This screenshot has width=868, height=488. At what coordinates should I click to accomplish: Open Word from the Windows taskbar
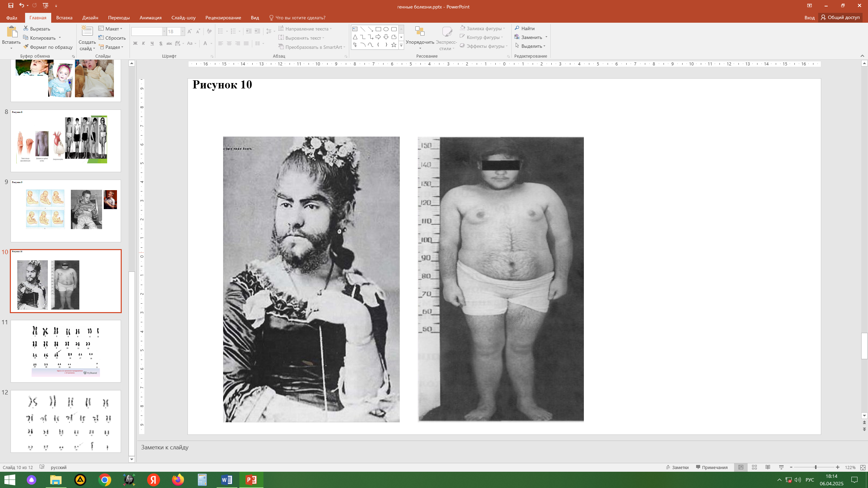(226, 480)
